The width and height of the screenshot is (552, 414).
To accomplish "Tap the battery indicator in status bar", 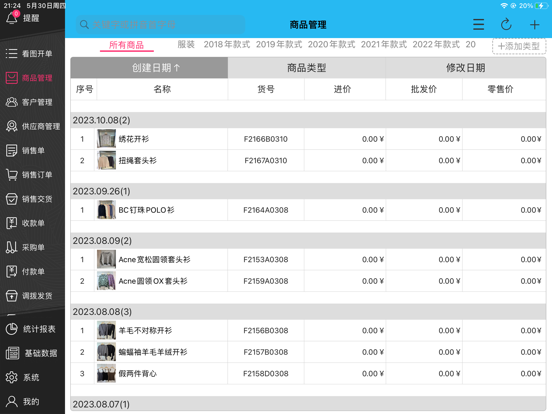I will coord(541,6).
